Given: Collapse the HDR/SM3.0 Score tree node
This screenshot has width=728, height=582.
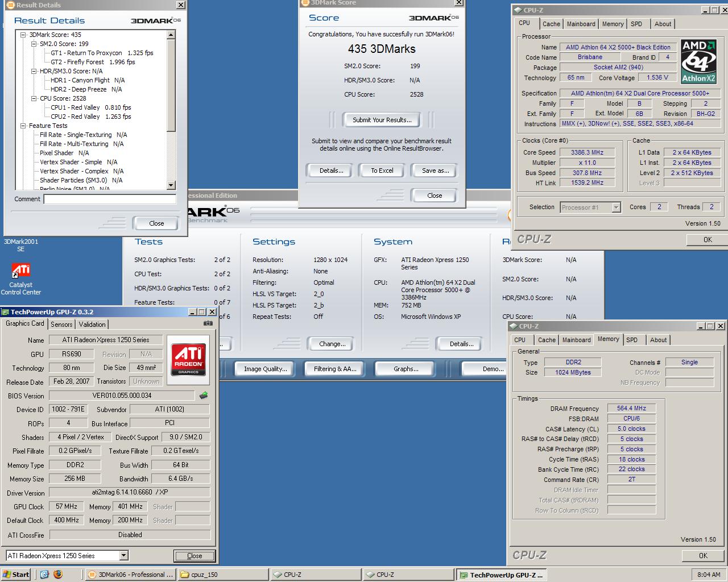Looking at the screenshot, I should (x=34, y=71).
